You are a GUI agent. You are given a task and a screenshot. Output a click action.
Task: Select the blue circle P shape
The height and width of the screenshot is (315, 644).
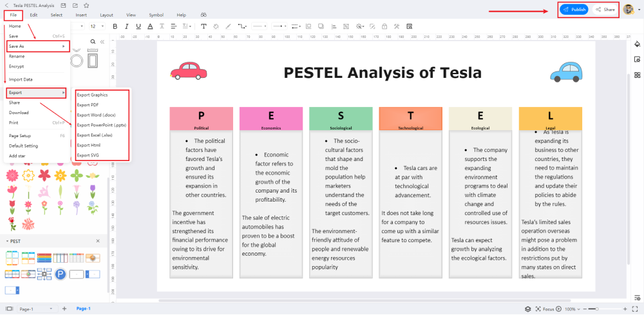point(61,274)
